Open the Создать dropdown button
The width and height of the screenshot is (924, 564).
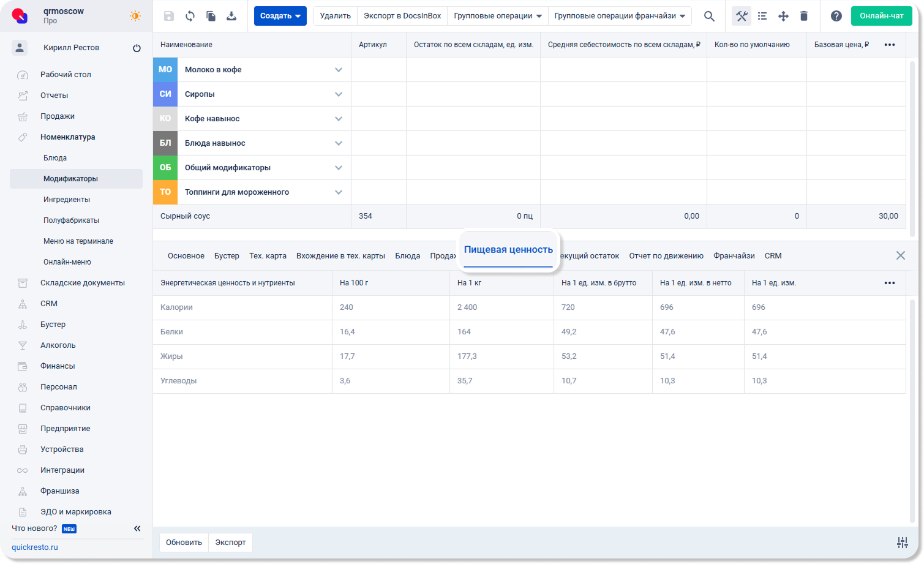pos(280,16)
